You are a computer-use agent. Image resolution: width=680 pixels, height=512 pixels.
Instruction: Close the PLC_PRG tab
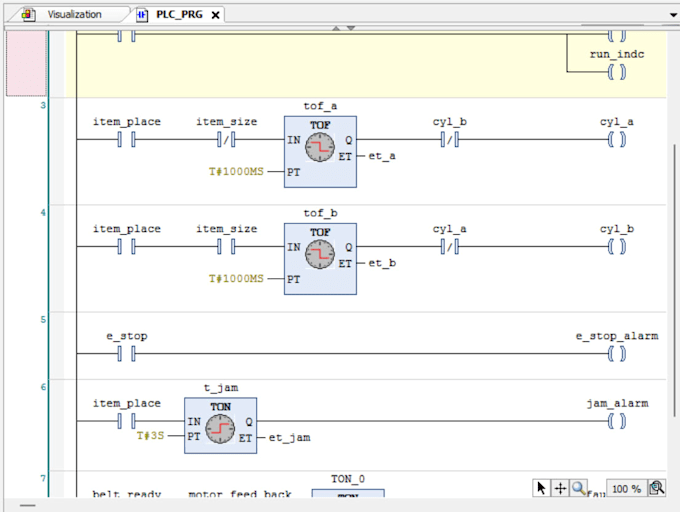pyautogui.click(x=215, y=15)
